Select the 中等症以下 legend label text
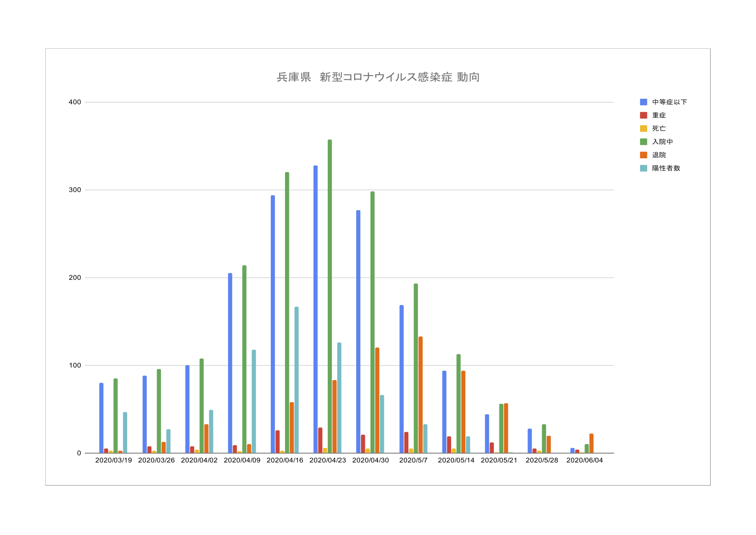 (x=669, y=102)
